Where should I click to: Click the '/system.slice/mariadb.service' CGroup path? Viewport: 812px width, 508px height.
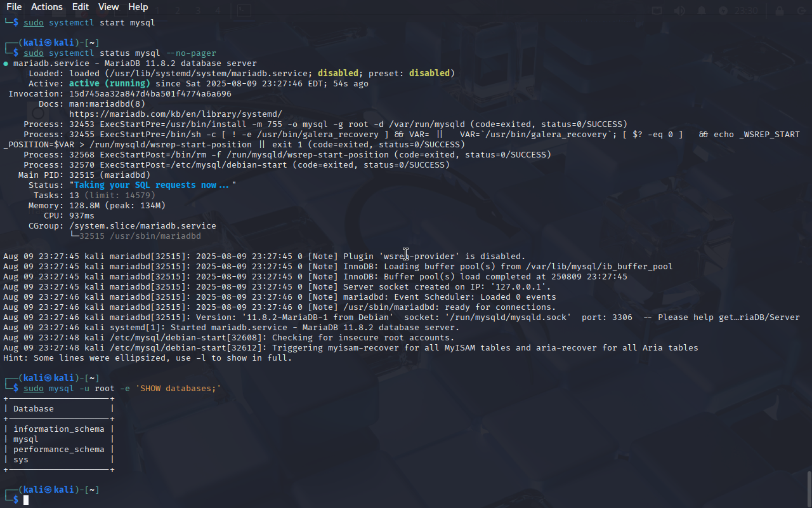coord(143,226)
